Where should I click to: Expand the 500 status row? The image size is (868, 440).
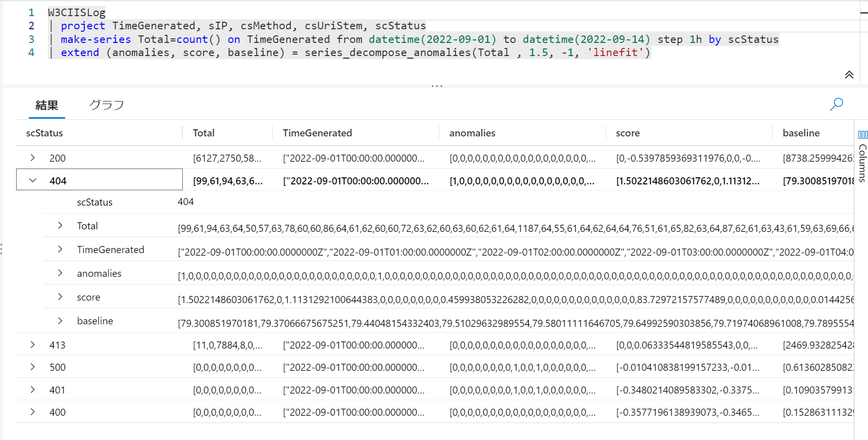pyautogui.click(x=33, y=367)
